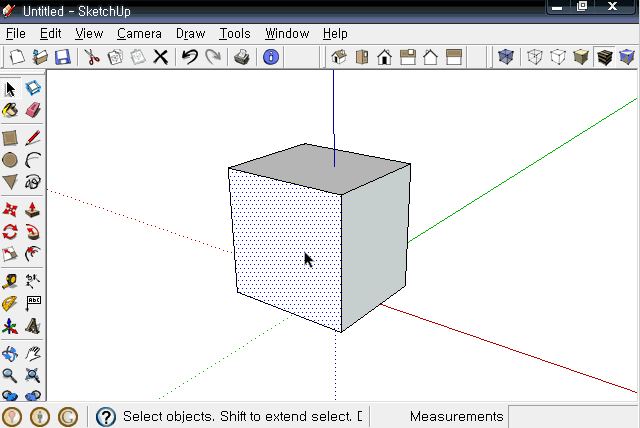Viewport: 640px width, 428px height.
Task: Select the Line pencil tool
Action: click(33, 138)
